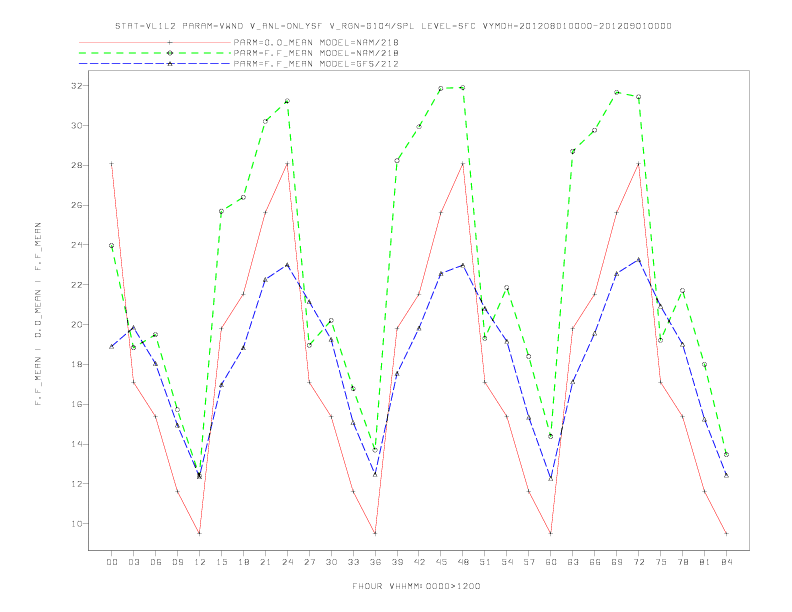This screenshot has width=792, height=612.
Task: Click y-axis tick value 16
Action: click(x=76, y=404)
